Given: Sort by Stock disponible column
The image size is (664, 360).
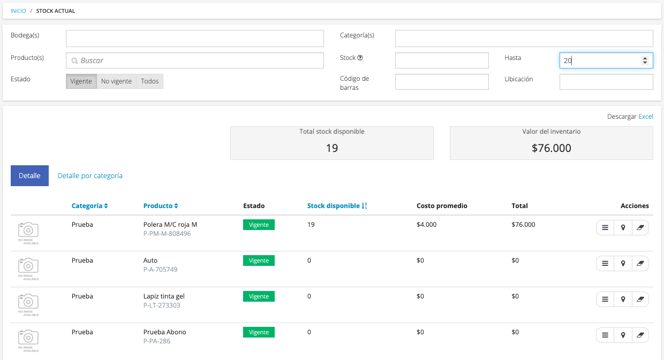Looking at the screenshot, I should click(x=337, y=206).
